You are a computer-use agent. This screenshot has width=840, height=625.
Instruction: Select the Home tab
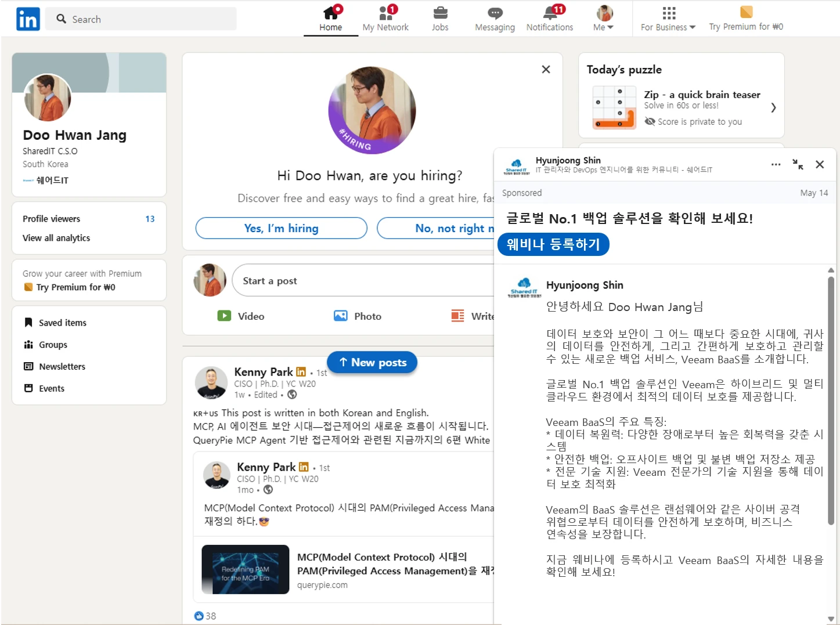coord(330,19)
